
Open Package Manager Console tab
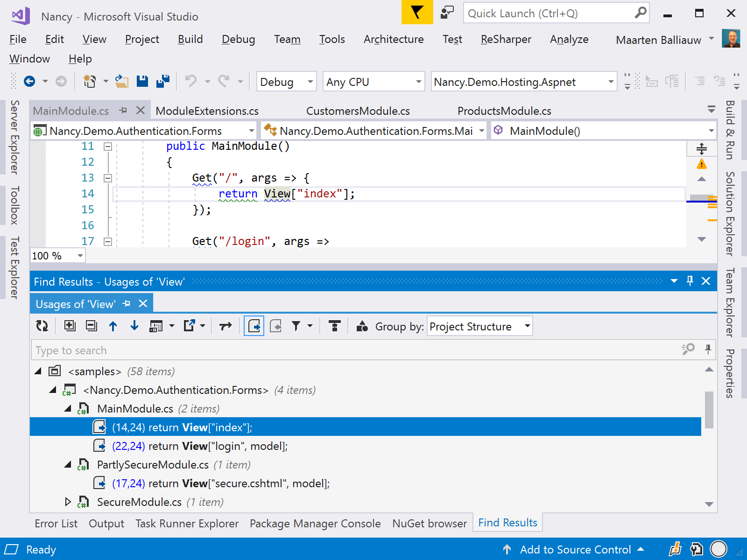click(315, 523)
